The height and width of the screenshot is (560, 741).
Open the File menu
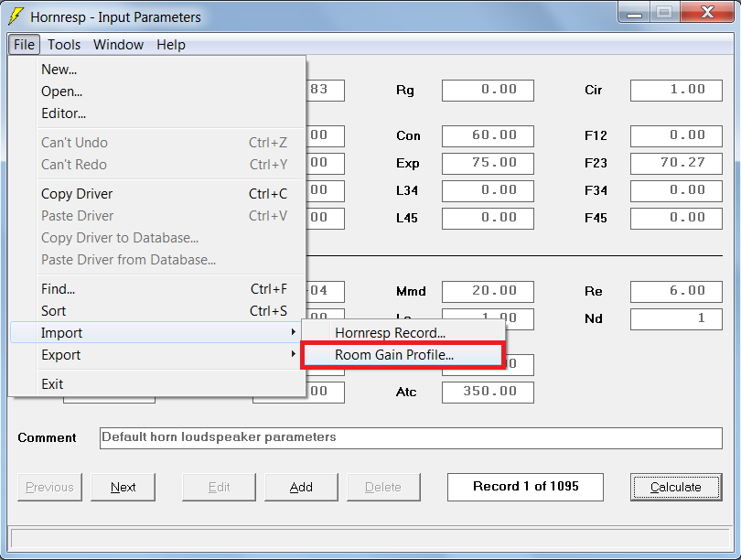tap(24, 45)
